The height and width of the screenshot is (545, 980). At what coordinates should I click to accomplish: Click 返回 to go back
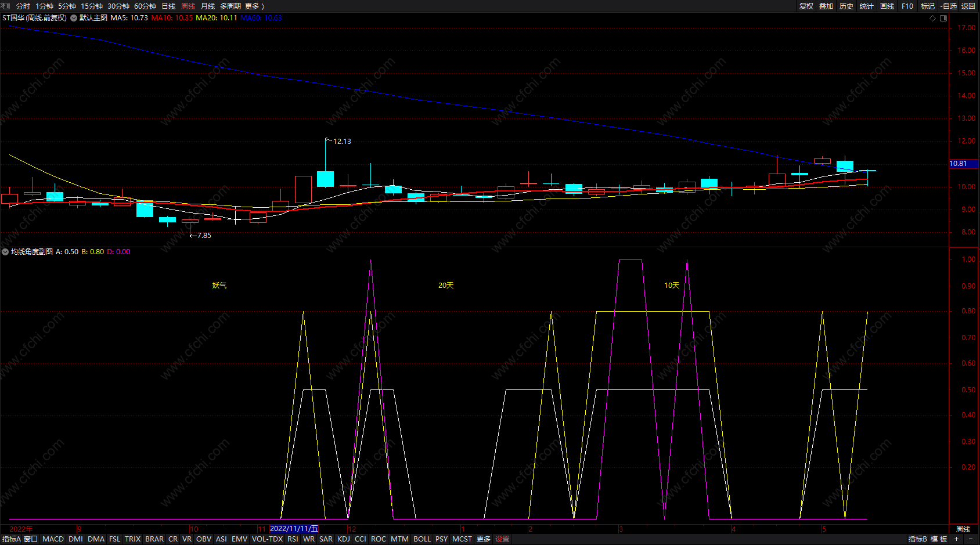pyautogui.click(x=968, y=6)
